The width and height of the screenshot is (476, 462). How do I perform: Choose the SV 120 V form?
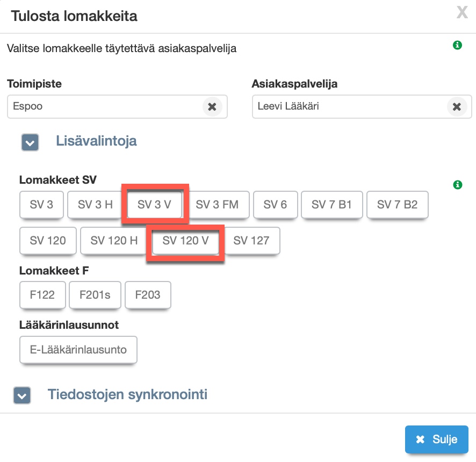click(185, 241)
